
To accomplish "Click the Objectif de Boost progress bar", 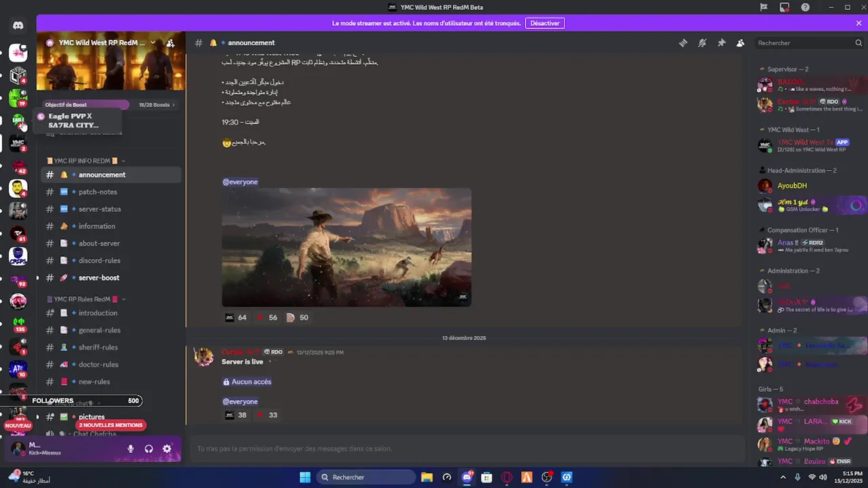I will click(85, 105).
